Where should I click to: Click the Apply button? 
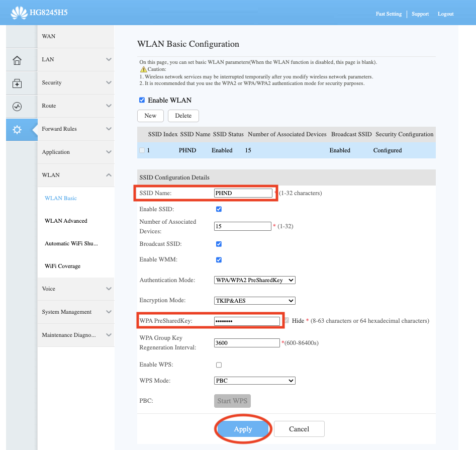[x=243, y=429]
